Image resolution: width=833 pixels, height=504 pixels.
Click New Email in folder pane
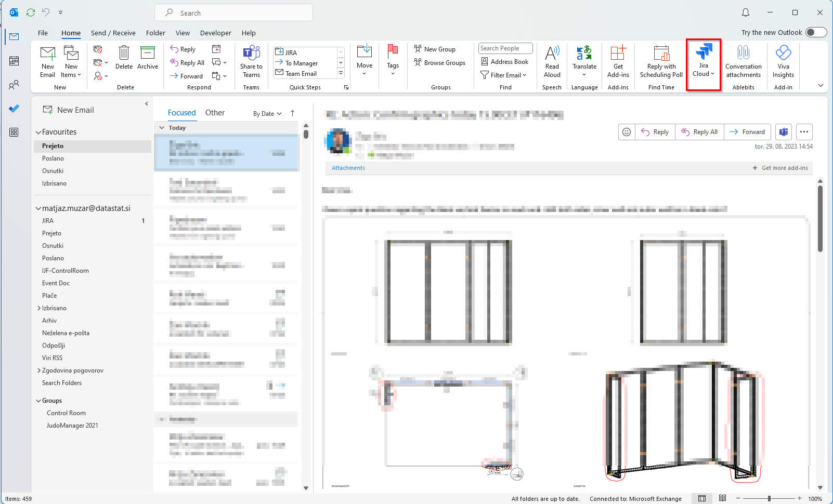pos(69,110)
